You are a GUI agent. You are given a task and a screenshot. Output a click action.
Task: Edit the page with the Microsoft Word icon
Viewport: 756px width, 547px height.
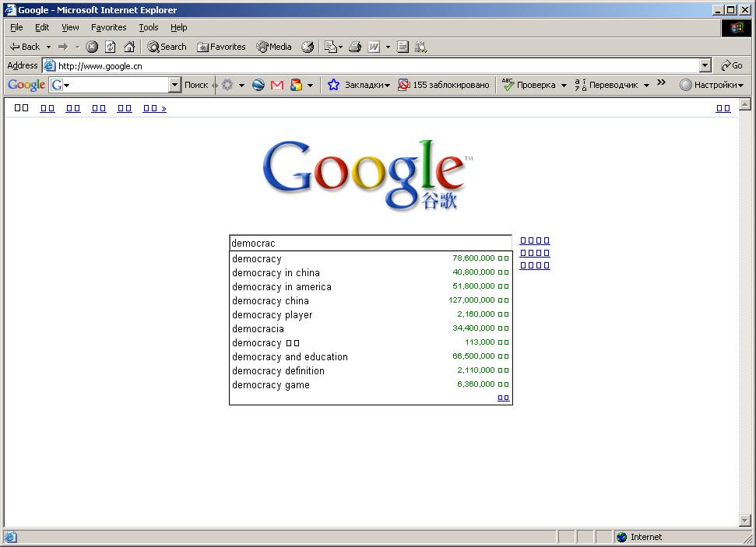pos(374,47)
